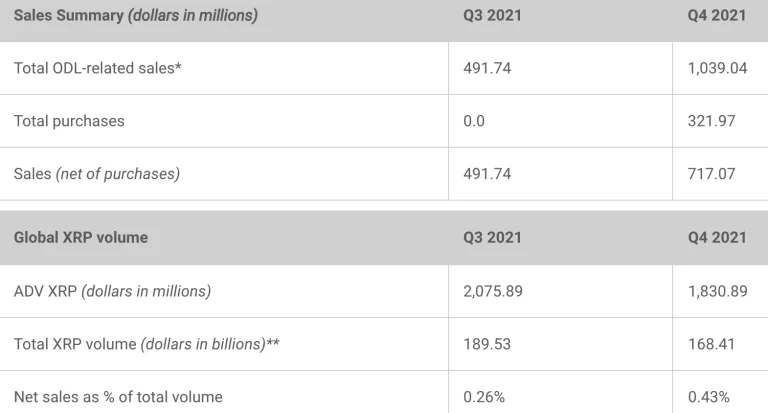This screenshot has height=413, width=768.
Task: Select the Total ODL-related sales row label
Action: pos(98,68)
